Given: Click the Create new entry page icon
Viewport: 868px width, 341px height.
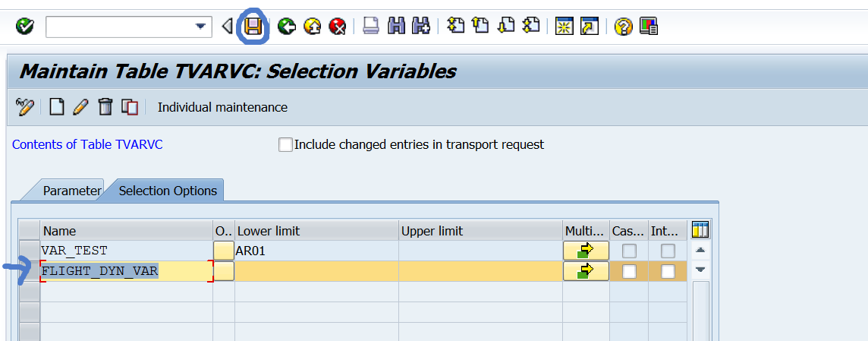Looking at the screenshot, I should tap(56, 107).
